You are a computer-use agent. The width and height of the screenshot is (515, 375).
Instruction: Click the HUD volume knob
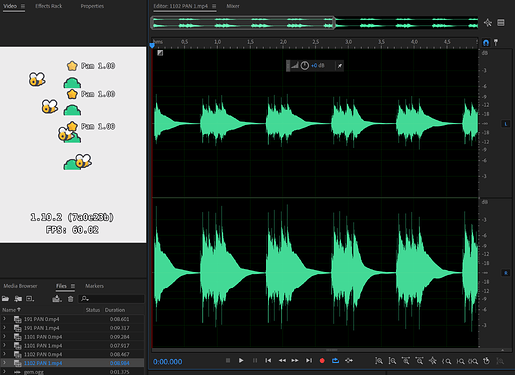305,65
